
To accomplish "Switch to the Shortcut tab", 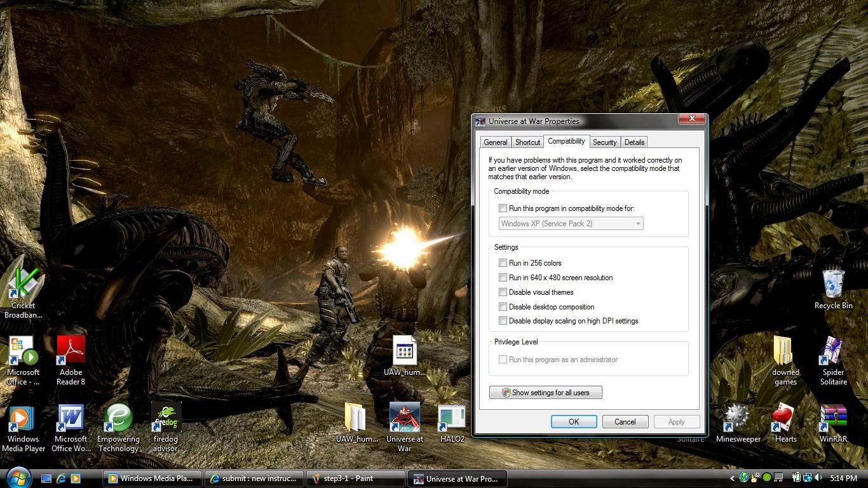I will tap(527, 142).
